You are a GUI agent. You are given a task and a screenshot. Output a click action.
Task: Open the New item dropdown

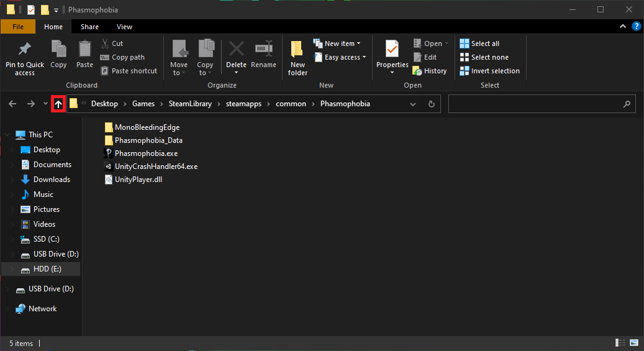(337, 43)
